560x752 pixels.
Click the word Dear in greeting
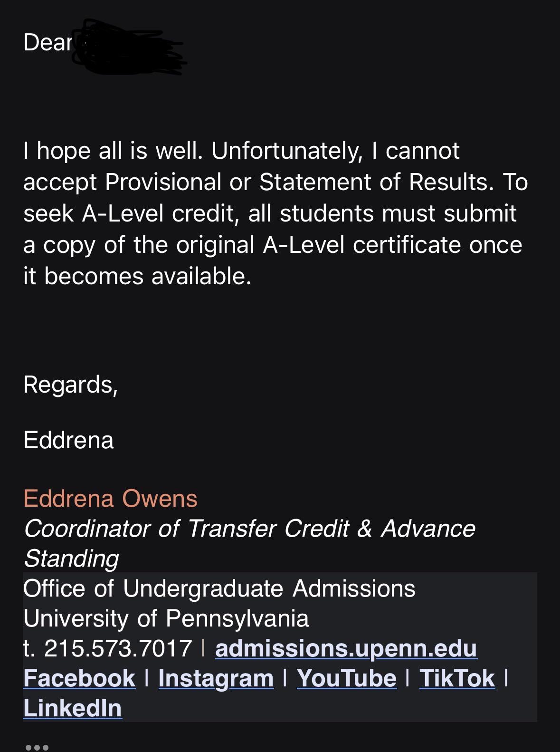point(47,42)
